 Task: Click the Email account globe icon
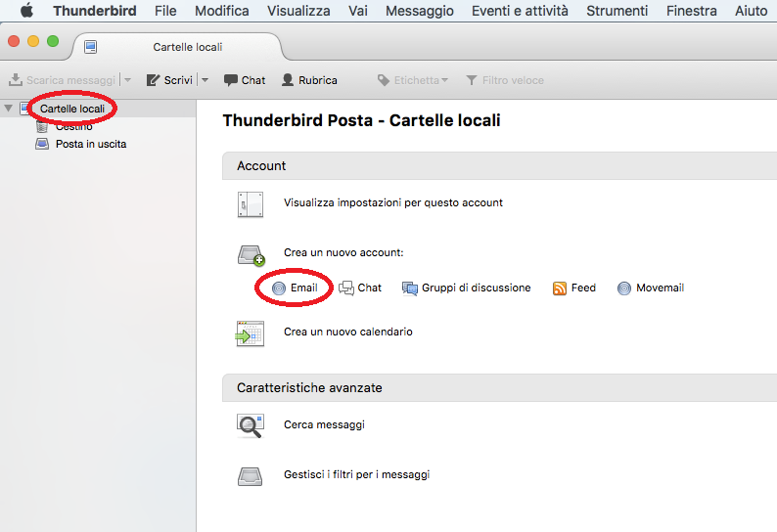pyautogui.click(x=279, y=288)
